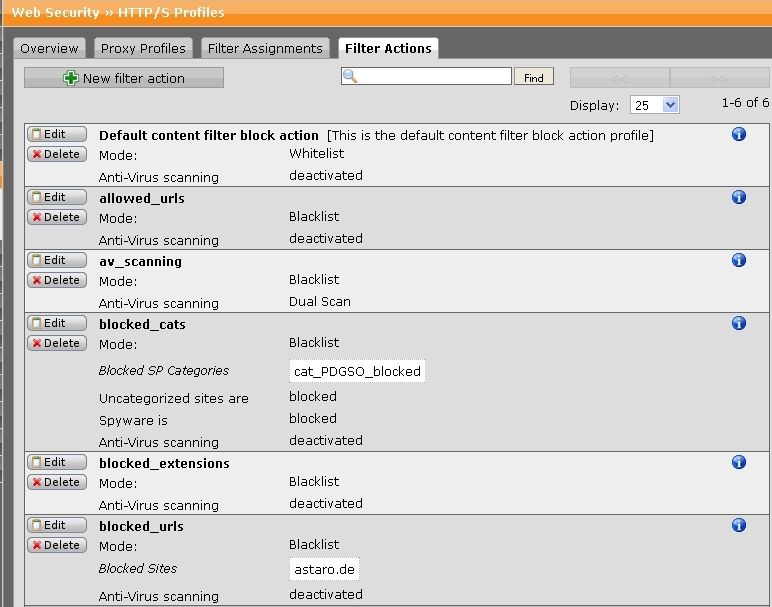Edit the blocked_cats filter action

pos(56,323)
